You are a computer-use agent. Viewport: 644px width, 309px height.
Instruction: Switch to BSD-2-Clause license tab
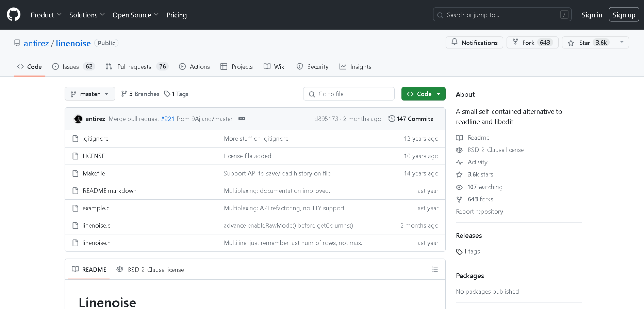(x=150, y=270)
